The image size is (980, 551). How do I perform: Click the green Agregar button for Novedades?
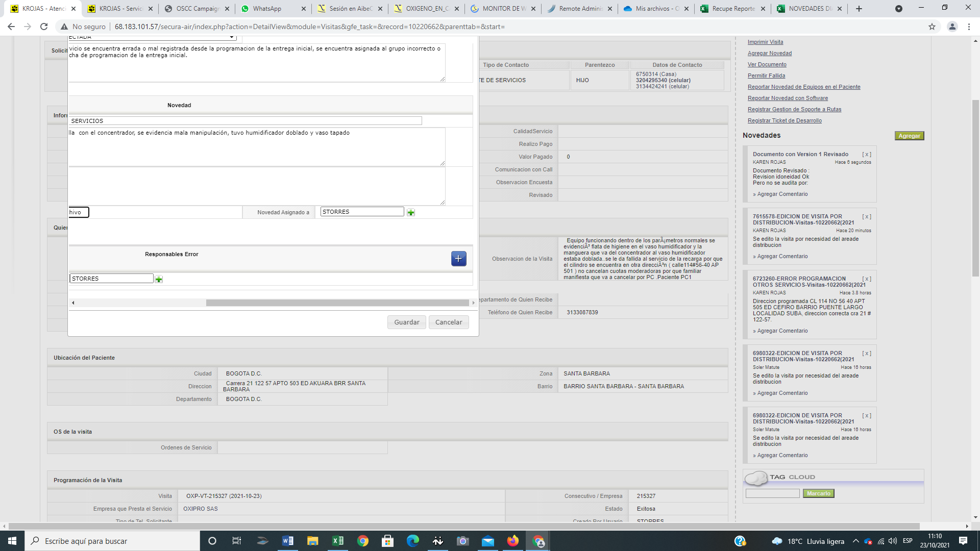910,136
